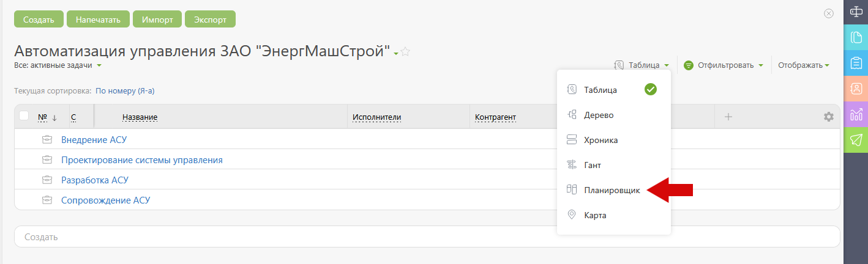The width and height of the screenshot is (868, 264).
Task: Toggle the select-all checkbox in table header
Action: pyautogui.click(x=24, y=115)
